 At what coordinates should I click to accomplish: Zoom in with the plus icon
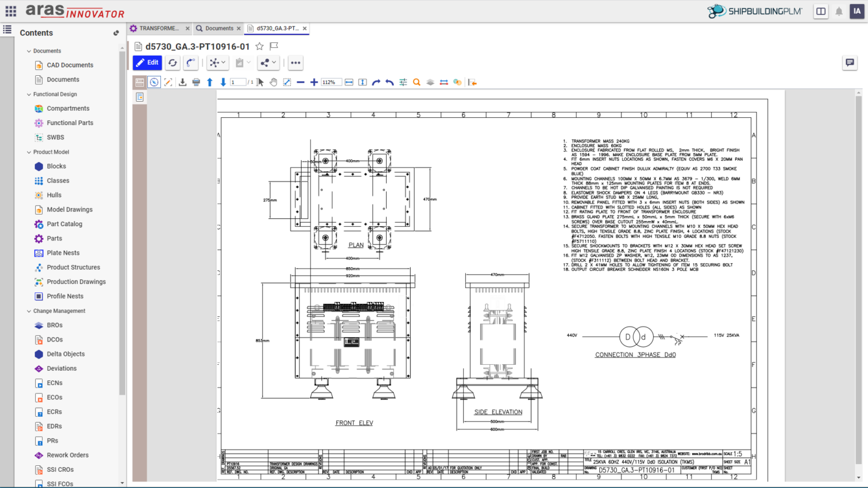click(x=314, y=82)
